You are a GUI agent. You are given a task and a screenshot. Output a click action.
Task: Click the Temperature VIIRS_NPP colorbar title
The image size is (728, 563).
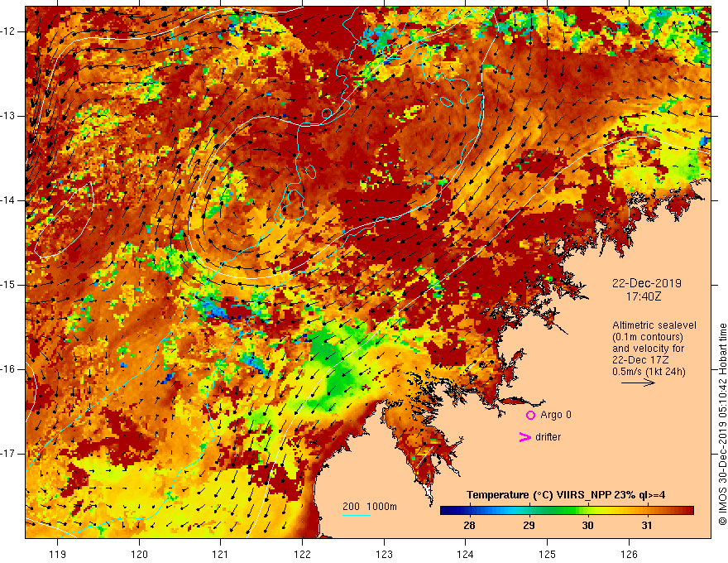click(x=566, y=495)
